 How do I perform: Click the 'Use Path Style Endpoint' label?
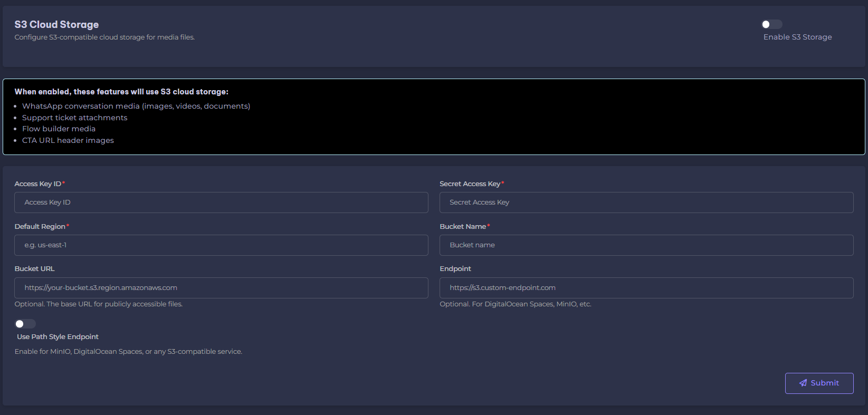click(x=58, y=337)
